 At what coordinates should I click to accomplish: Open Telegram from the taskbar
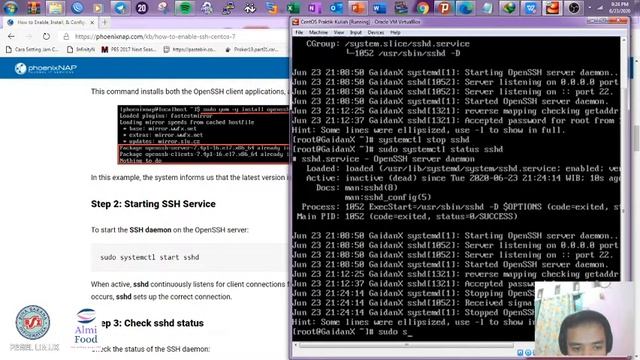pyautogui.click(x=120, y=8)
